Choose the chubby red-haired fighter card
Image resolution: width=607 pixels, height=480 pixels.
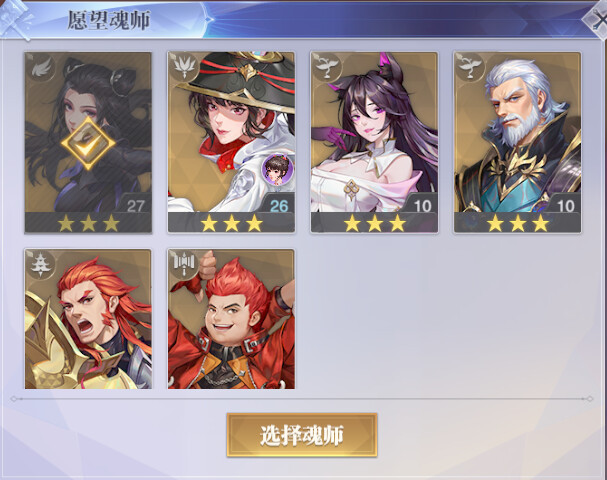click(x=231, y=319)
